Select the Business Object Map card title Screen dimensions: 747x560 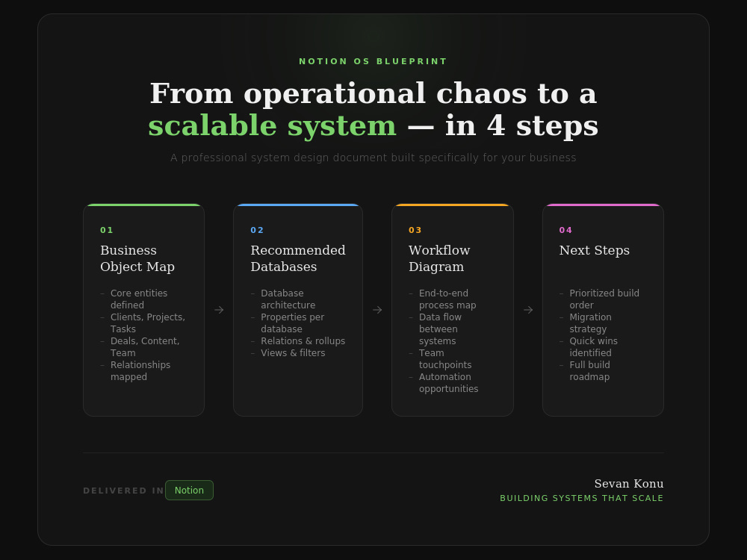click(137, 258)
